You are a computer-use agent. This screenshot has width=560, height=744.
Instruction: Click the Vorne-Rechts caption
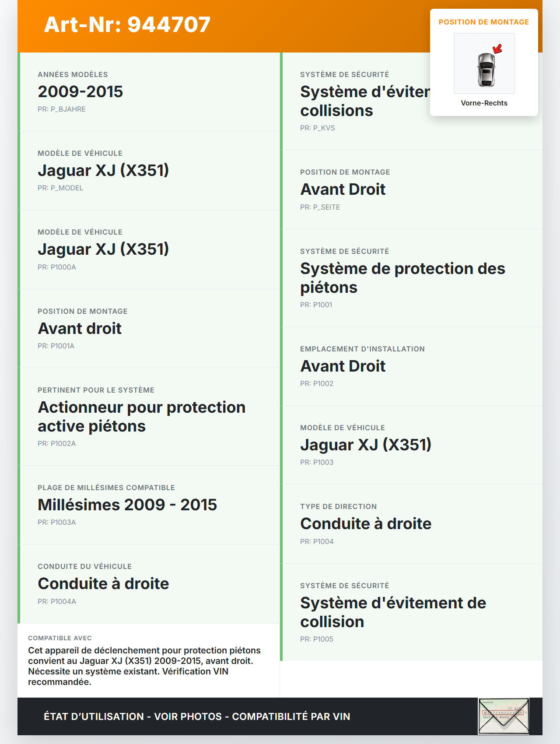[x=484, y=103]
